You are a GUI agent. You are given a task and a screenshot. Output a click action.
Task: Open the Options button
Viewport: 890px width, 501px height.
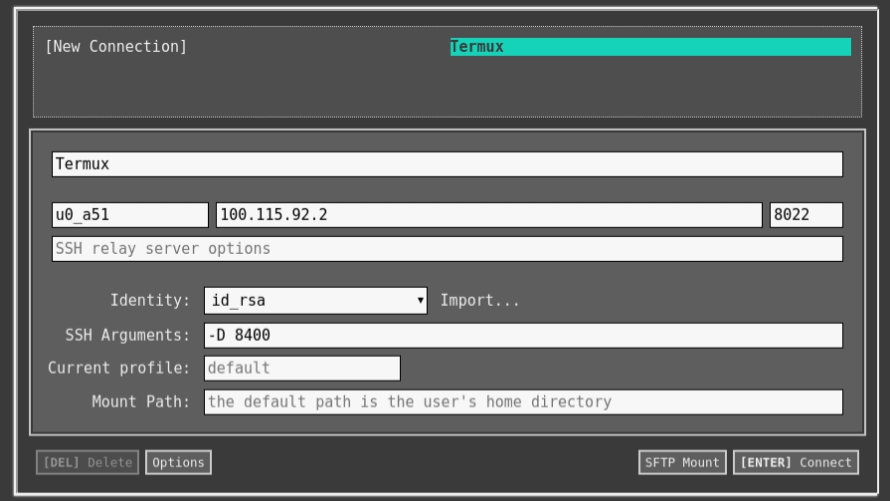coord(178,462)
